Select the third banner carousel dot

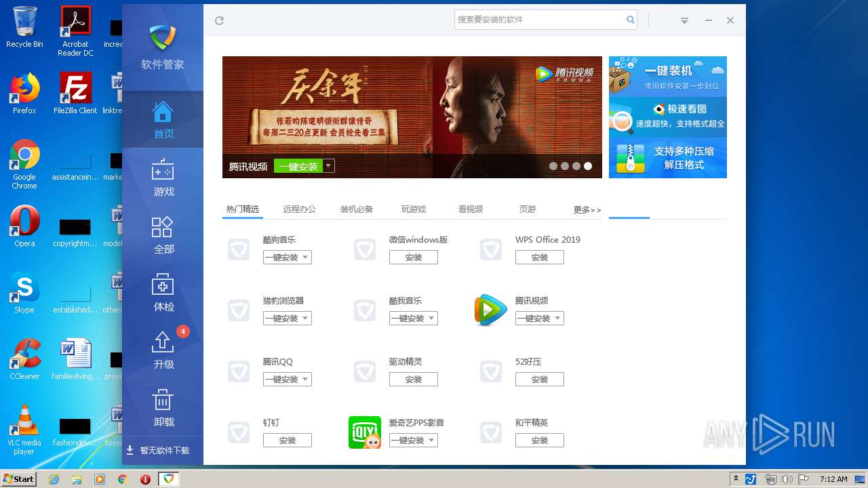pos(576,166)
